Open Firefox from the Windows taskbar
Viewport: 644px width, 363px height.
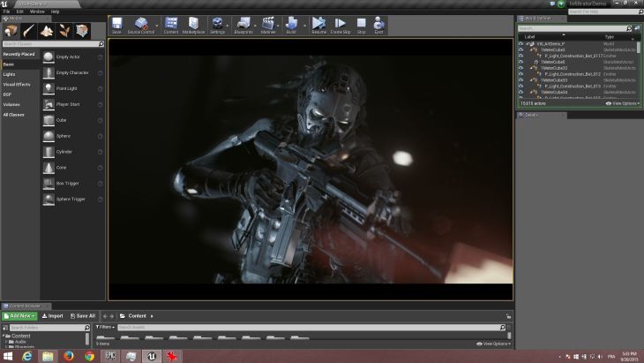point(69,356)
